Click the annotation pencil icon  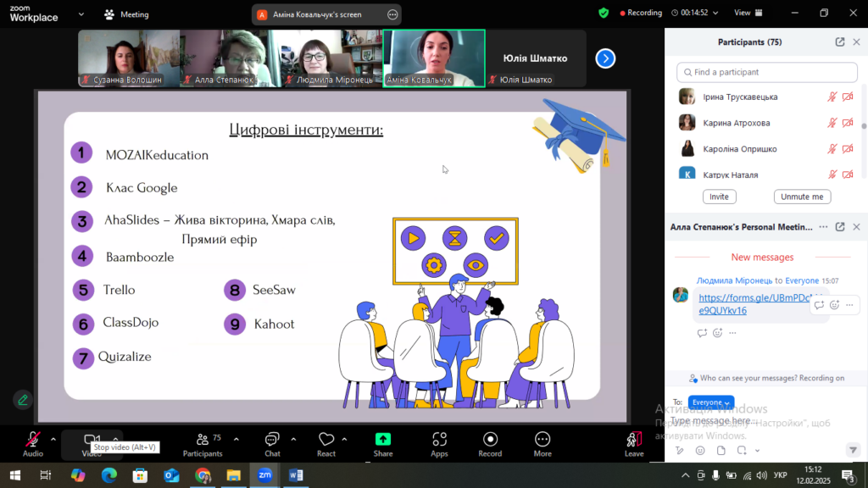[x=23, y=399]
